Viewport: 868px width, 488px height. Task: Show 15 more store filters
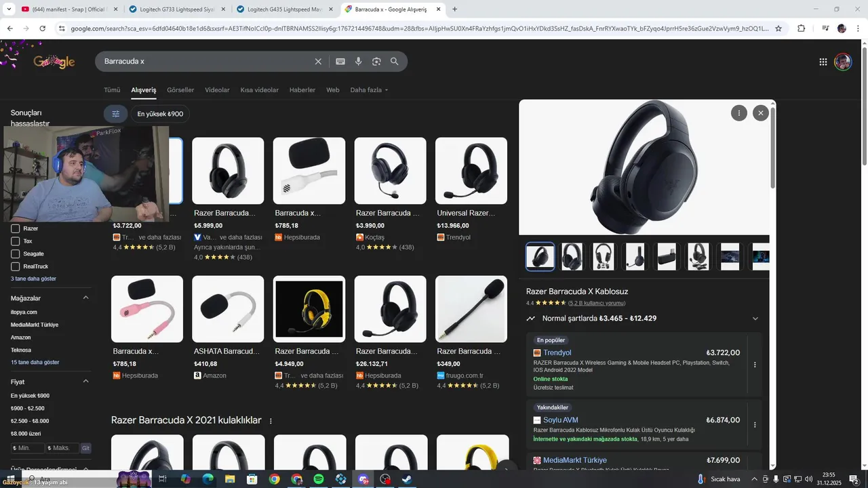point(35,363)
